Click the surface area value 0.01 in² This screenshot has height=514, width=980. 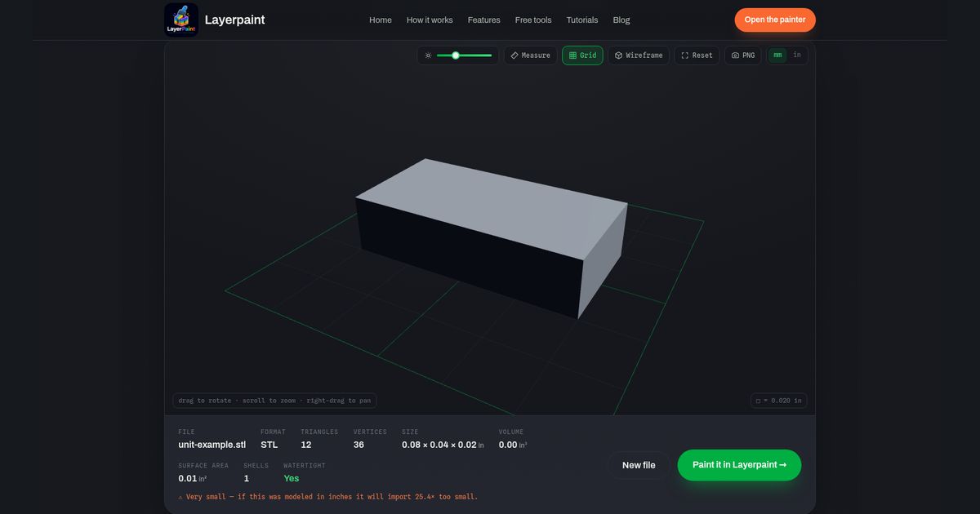coord(192,478)
